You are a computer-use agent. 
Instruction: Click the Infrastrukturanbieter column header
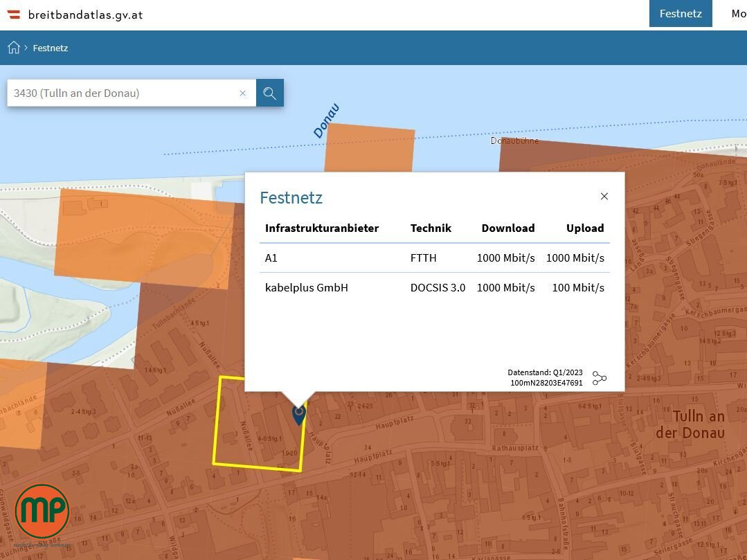[x=321, y=228]
